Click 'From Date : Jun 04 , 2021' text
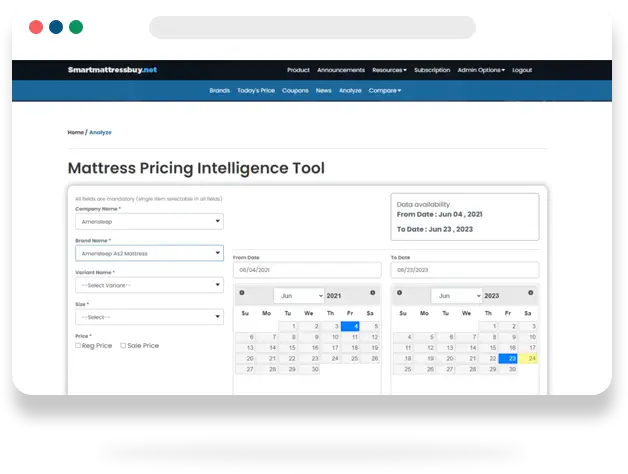 click(439, 214)
